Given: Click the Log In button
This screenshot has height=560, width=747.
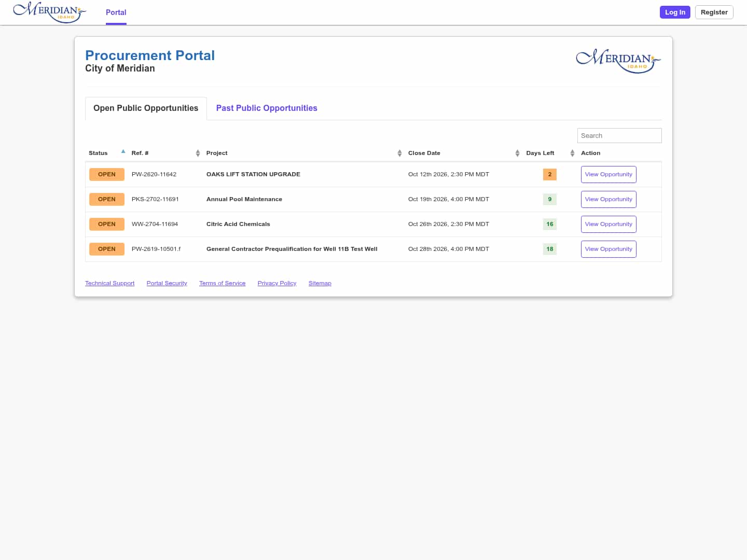Looking at the screenshot, I should 675,12.
